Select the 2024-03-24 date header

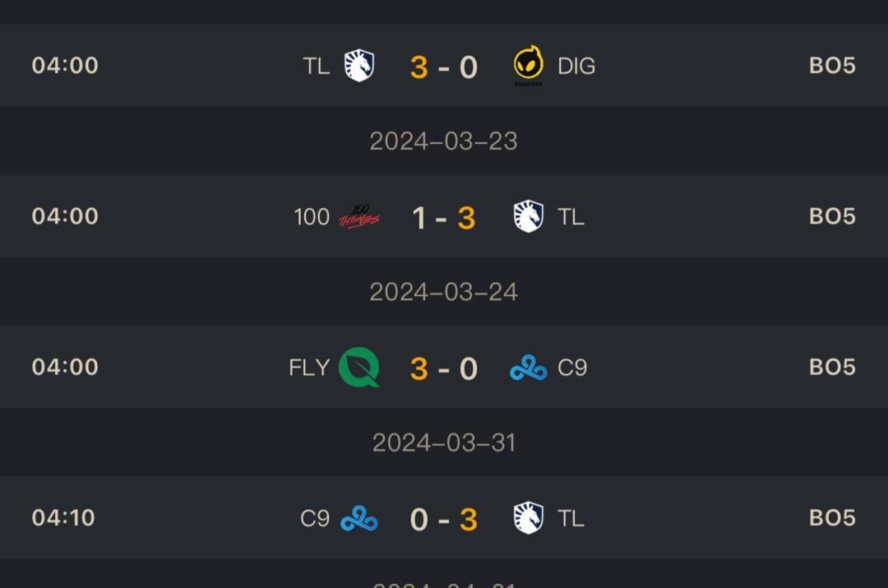(x=443, y=292)
